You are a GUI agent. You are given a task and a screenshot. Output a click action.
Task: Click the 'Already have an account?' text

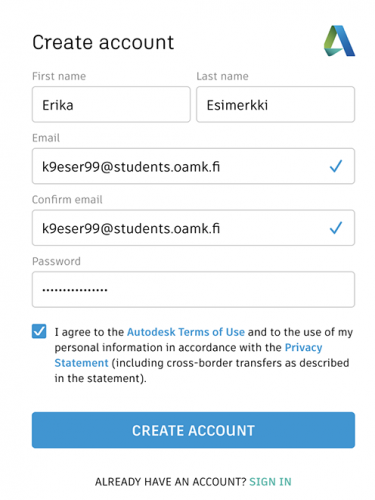171,482
